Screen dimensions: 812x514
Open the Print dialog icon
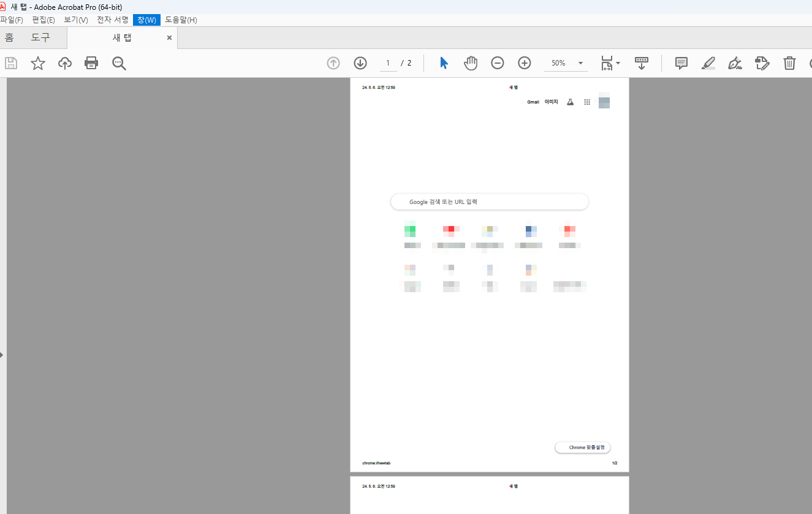pos(91,62)
